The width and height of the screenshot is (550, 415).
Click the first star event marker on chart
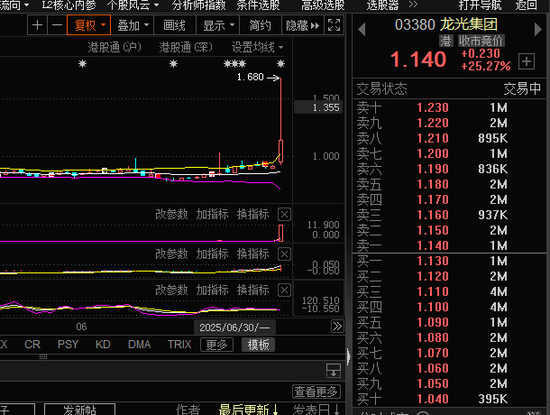point(82,63)
